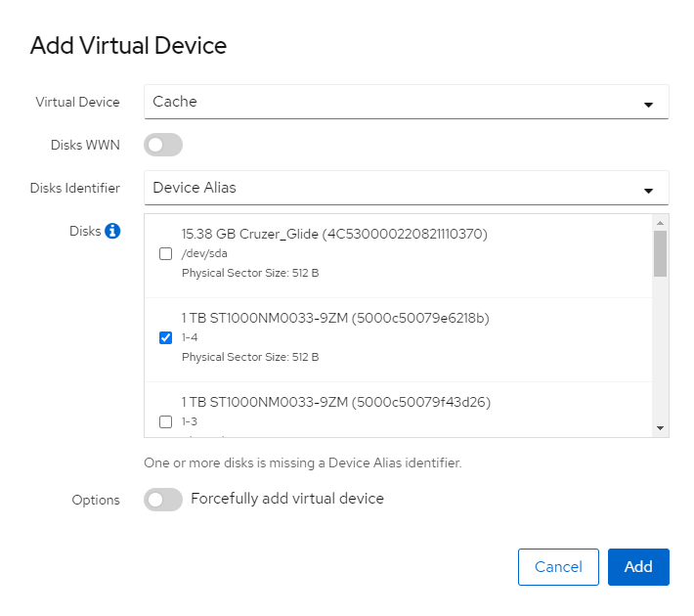The image size is (694, 616).
Task: Enable Forcefully add virtual device switch
Action: tap(163, 500)
